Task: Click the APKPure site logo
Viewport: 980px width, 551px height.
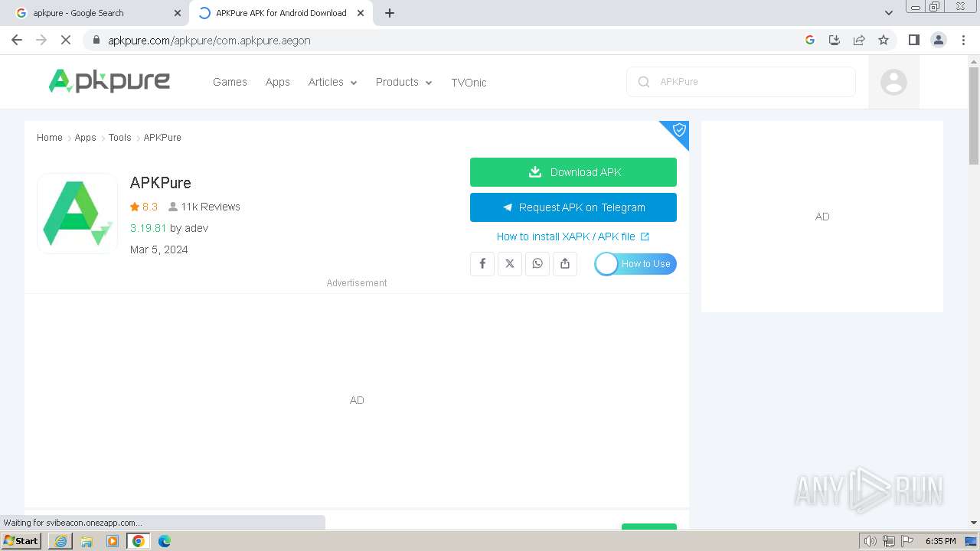Action: pos(109,81)
